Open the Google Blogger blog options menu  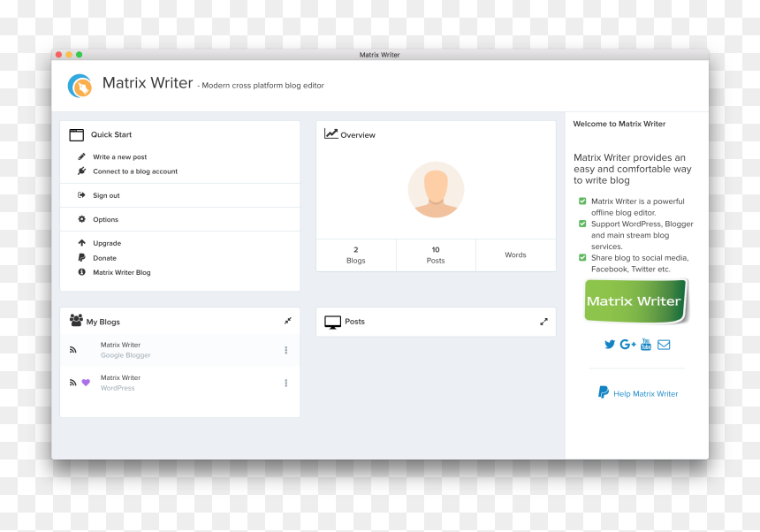(286, 350)
